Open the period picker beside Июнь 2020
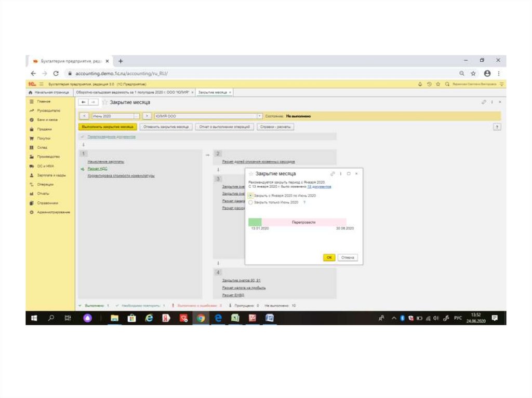This screenshot has height=398, width=532. pos(137,116)
